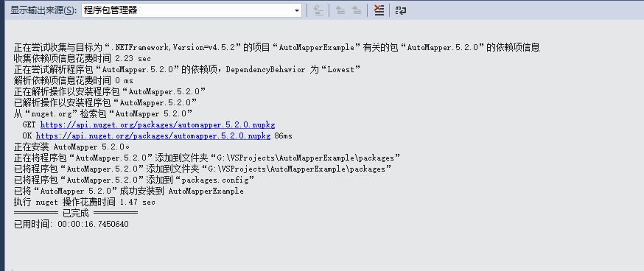Click the 已用时间 00:00:16.7450640 line
Screen dimensions: 644x271
pyautogui.click(x=71, y=224)
